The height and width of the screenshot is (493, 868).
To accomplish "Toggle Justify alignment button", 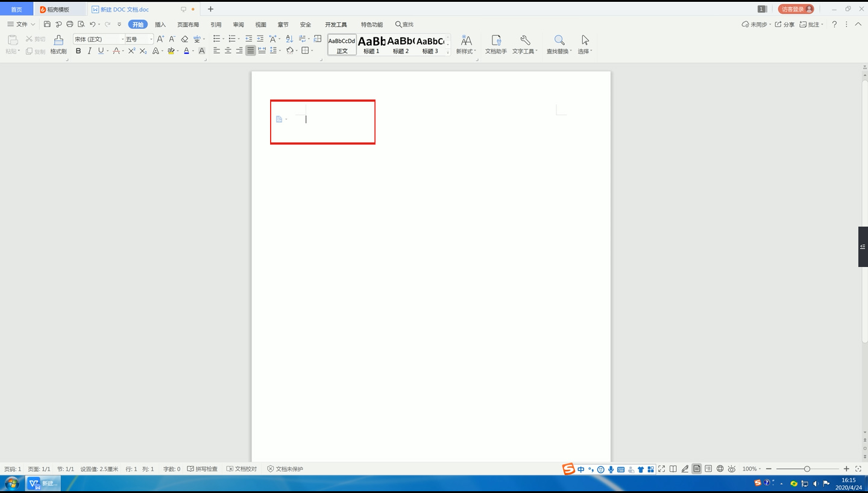I will [x=251, y=51].
